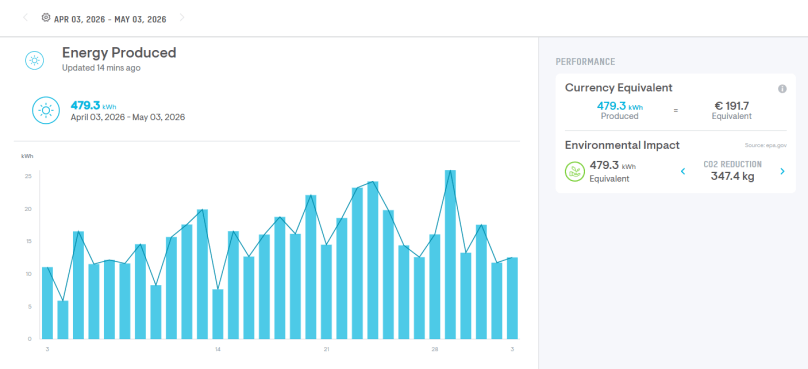Select the chart bar for day 21

[326, 292]
